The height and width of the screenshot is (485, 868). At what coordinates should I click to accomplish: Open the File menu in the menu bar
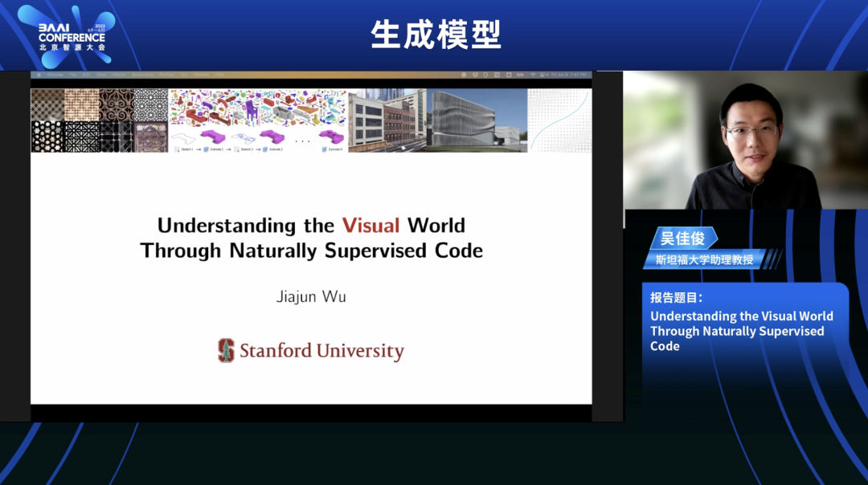click(x=72, y=75)
